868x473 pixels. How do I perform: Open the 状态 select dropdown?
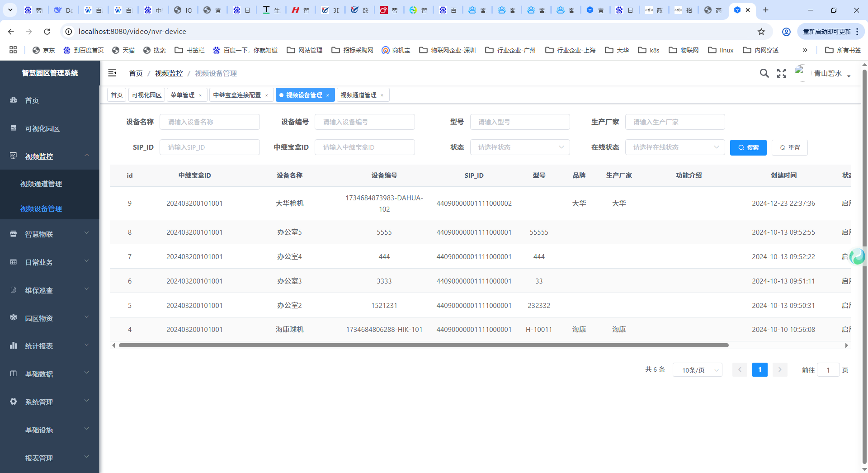click(x=520, y=147)
